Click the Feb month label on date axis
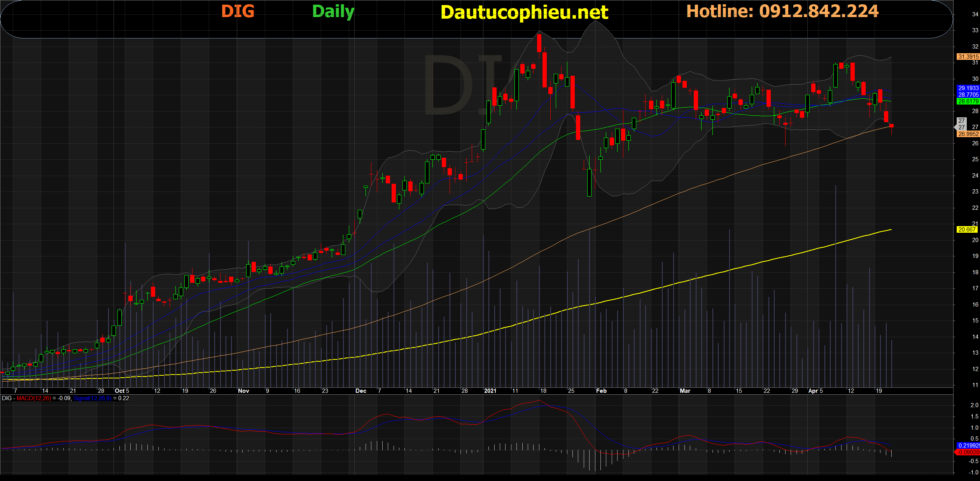Image resolution: width=980 pixels, height=481 pixels. (x=601, y=391)
